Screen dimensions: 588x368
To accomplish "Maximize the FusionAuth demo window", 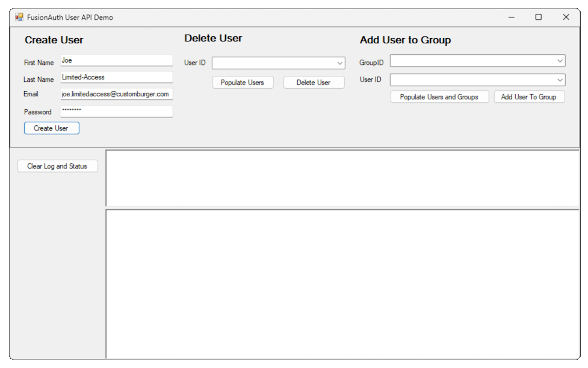I will [538, 17].
